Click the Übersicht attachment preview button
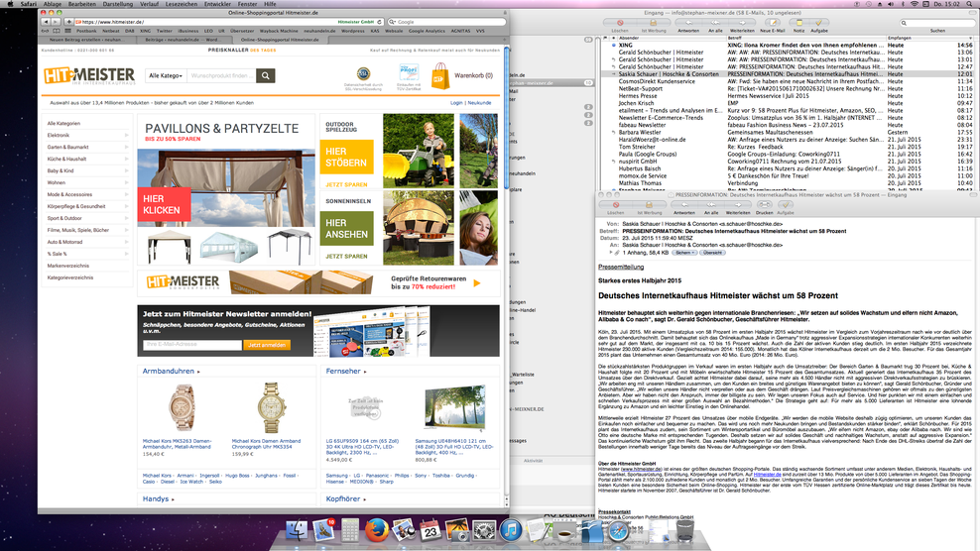 [712, 253]
